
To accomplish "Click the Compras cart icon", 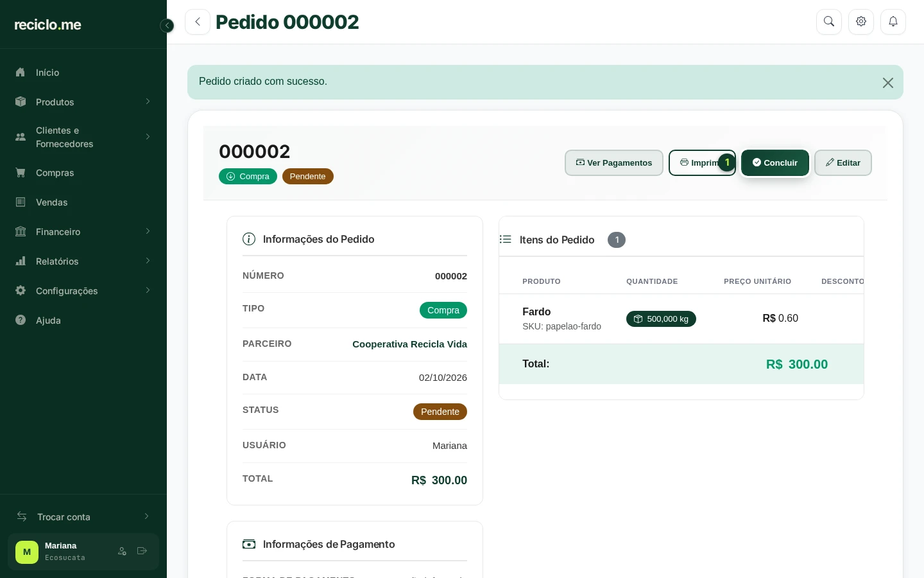I will point(21,173).
